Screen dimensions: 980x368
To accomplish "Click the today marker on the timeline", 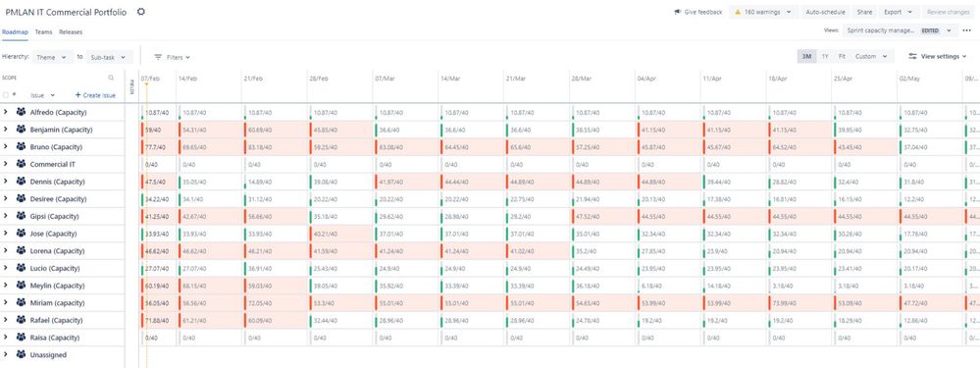I will point(146,84).
